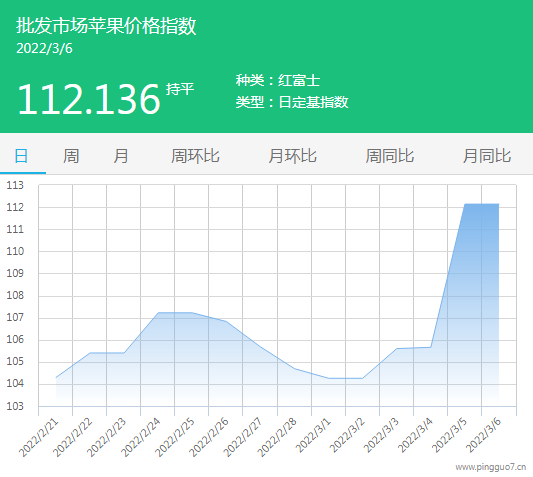Screen dimensions: 533x477
Task: Switch to 周环比 tab
Action: [195, 156]
